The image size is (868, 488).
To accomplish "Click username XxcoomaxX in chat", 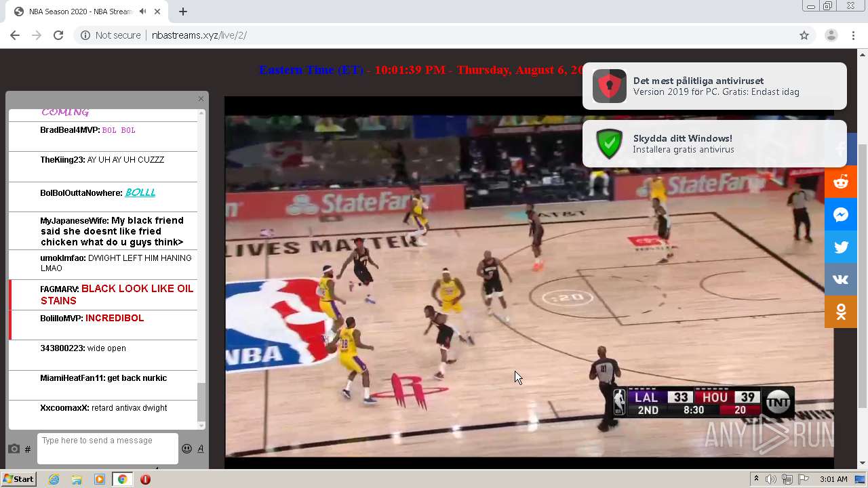I will pyautogui.click(x=64, y=408).
